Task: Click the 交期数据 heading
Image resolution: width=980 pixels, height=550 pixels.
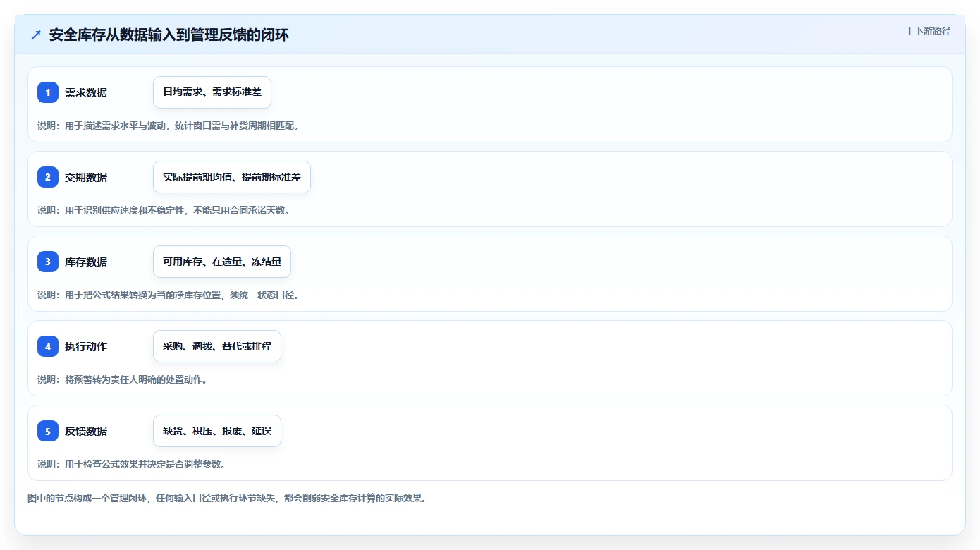Action: 86,177
